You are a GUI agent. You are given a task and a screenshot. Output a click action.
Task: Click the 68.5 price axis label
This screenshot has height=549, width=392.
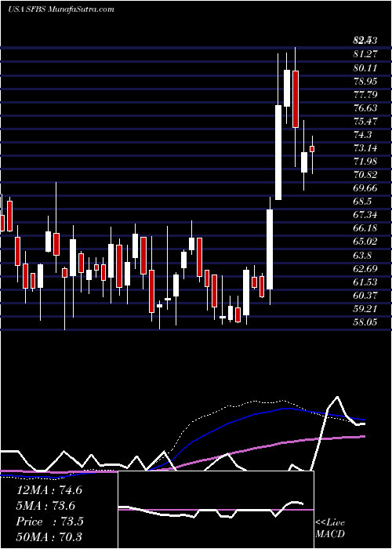pyautogui.click(x=363, y=202)
